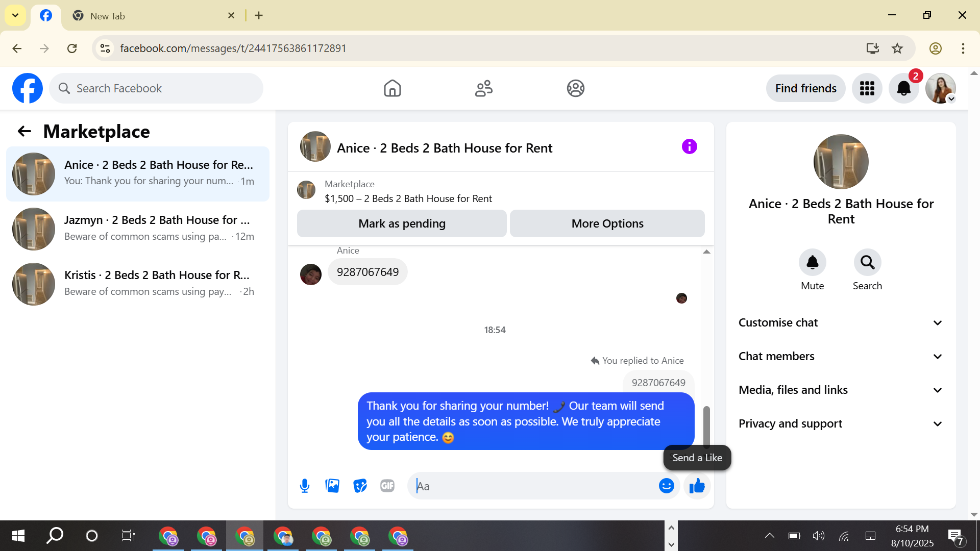The width and height of the screenshot is (980, 551).
Task: Click the voice clip microphone icon
Action: pos(305,486)
